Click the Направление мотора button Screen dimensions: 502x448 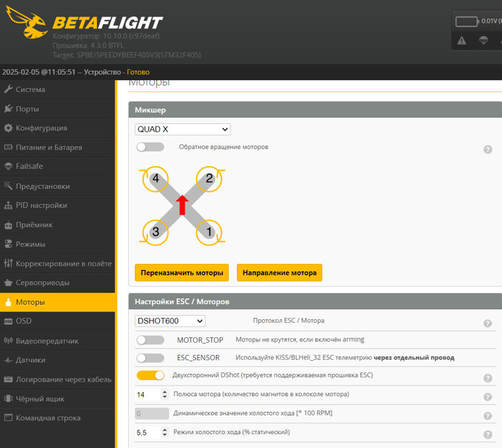pyautogui.click(x=280, y=273)
